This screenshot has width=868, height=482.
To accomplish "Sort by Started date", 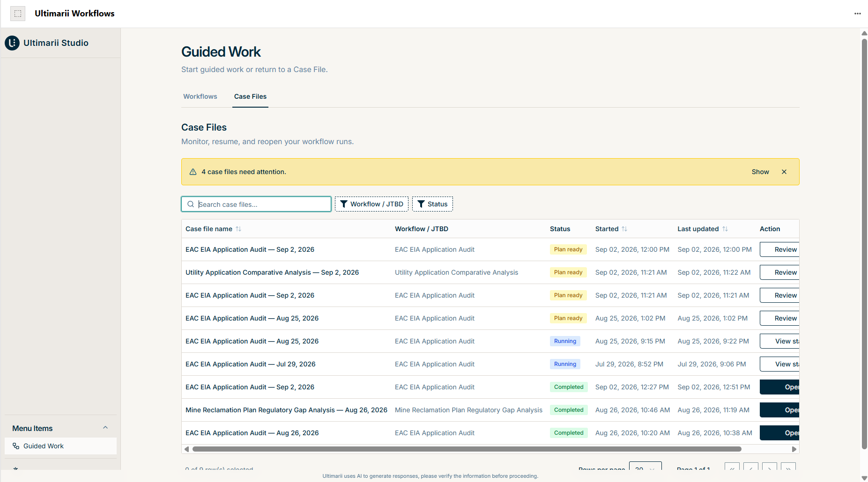I will pyautogui.click(x=611, y=229).
